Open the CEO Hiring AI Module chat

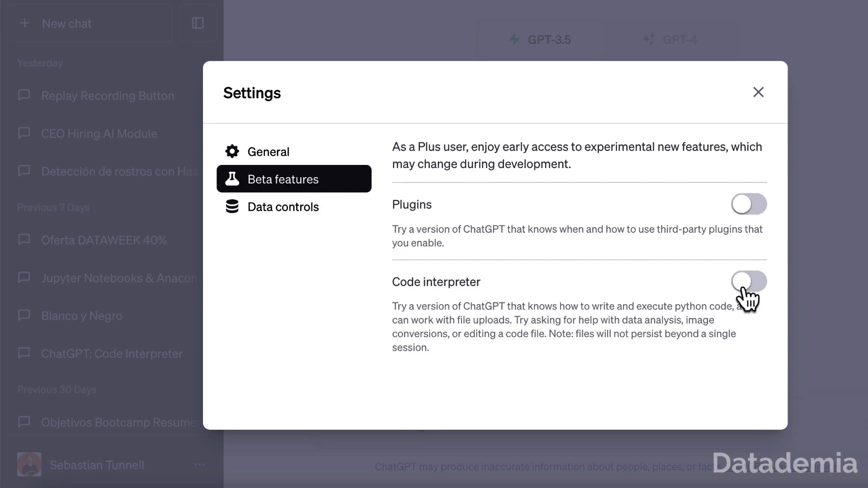[99, 134]
